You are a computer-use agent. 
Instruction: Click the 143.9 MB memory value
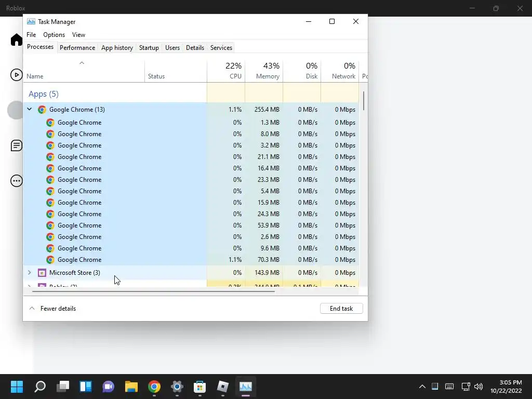pyautogui.click(x=267, y=273)
